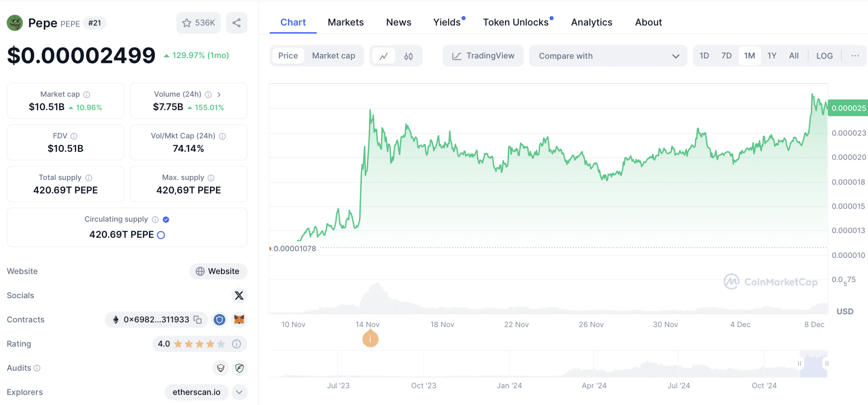Click the 4.0 star rating pill
Image resolution: width=868 pixels, height=405 pixels.
200,344
